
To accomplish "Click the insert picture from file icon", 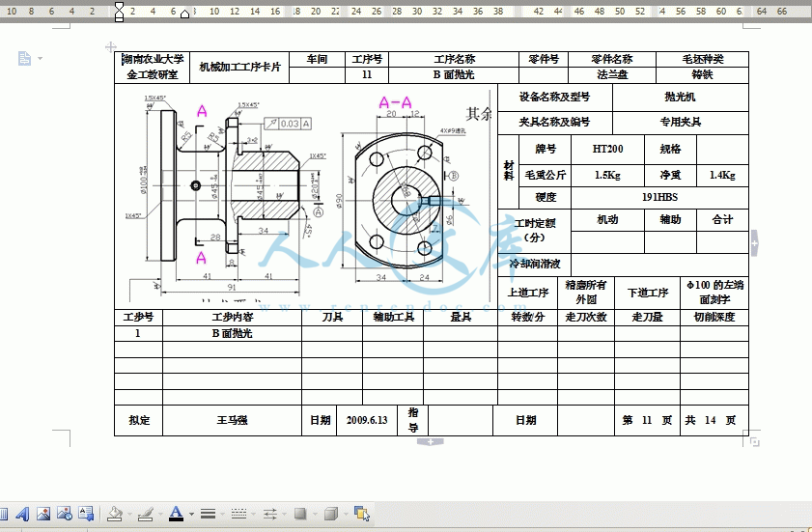I will point(43,514).
